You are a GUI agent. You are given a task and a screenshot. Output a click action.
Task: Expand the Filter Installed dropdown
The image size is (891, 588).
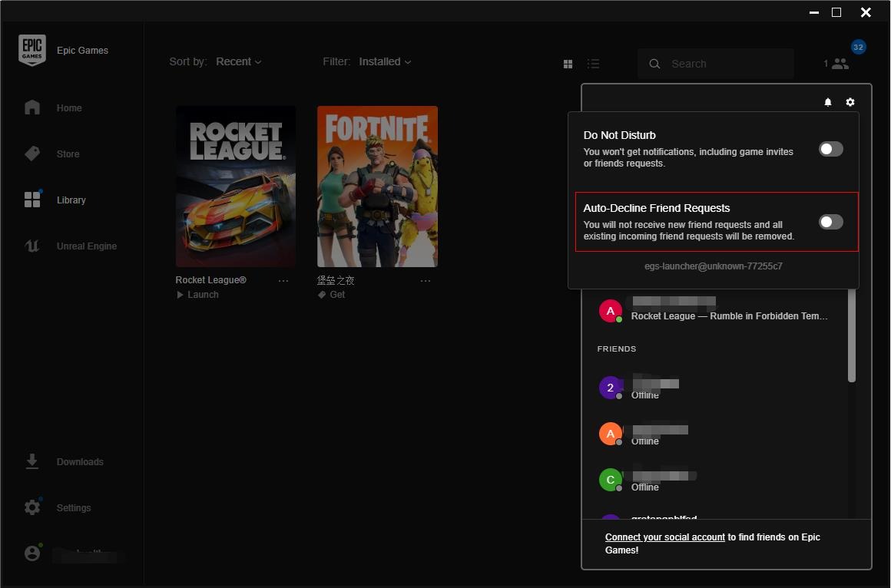(385, 61)
